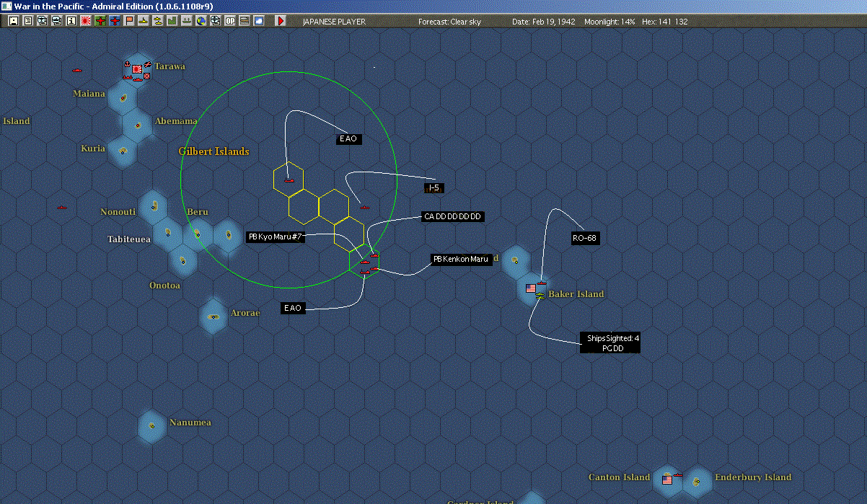
Task: Open the weather cloud toolbar icon
Action: point(259,21)
